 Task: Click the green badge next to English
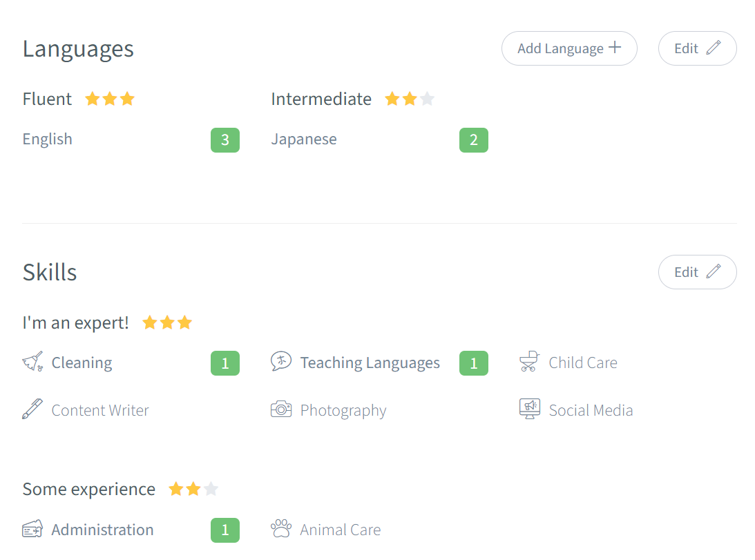225,140
